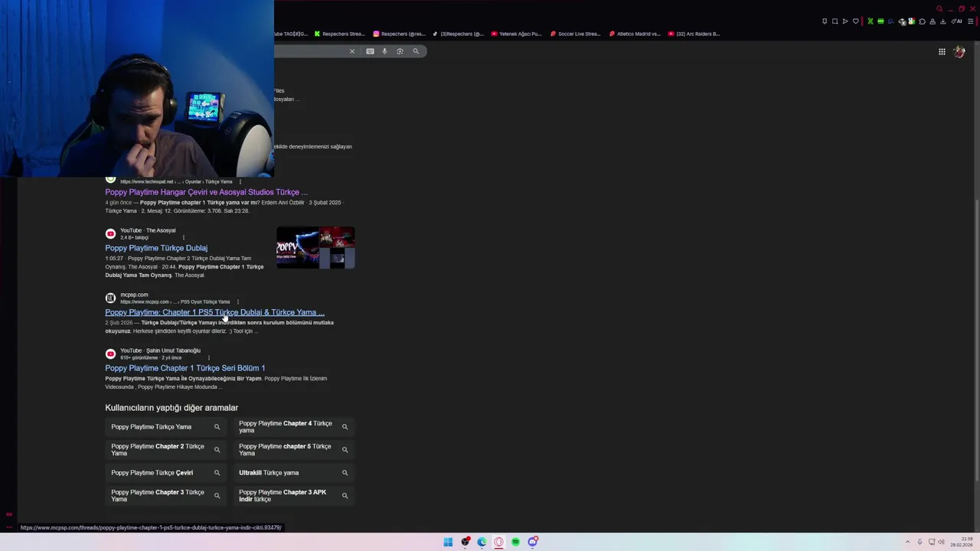980x551 pixels.
Task: Open options menu for The Asosyal YouTube result
Action: tap(183, 237)
